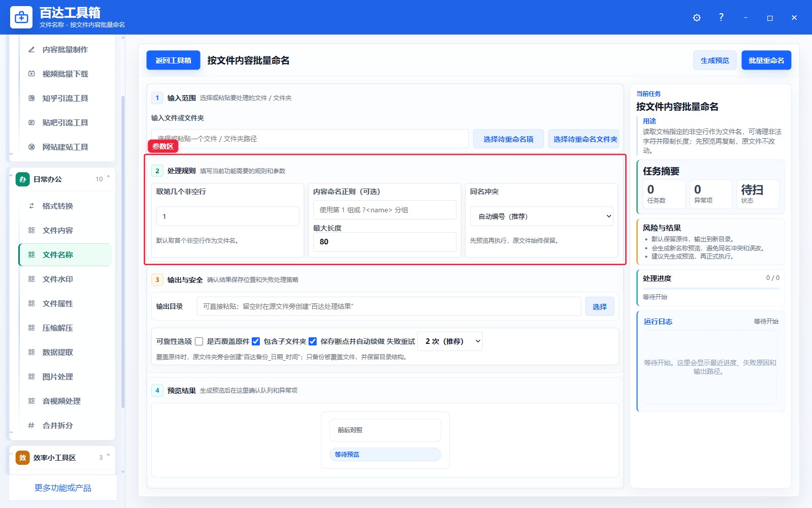This screenshot has height=508, width=812.
Task: Click the grid icon beside 文件属性
Action: (x=31, y=303)
